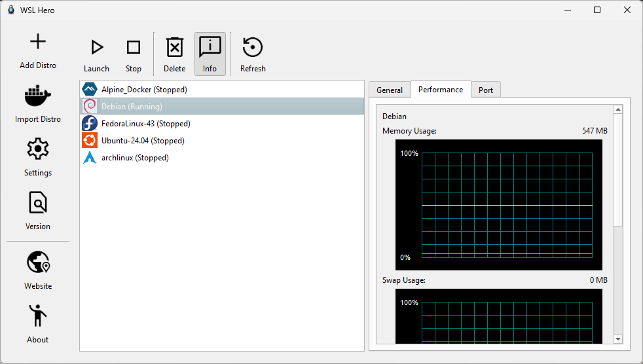Select Alpine_Docker in the distro list
Viewport: 643px width, 364px height.
[x=144, y=89]
